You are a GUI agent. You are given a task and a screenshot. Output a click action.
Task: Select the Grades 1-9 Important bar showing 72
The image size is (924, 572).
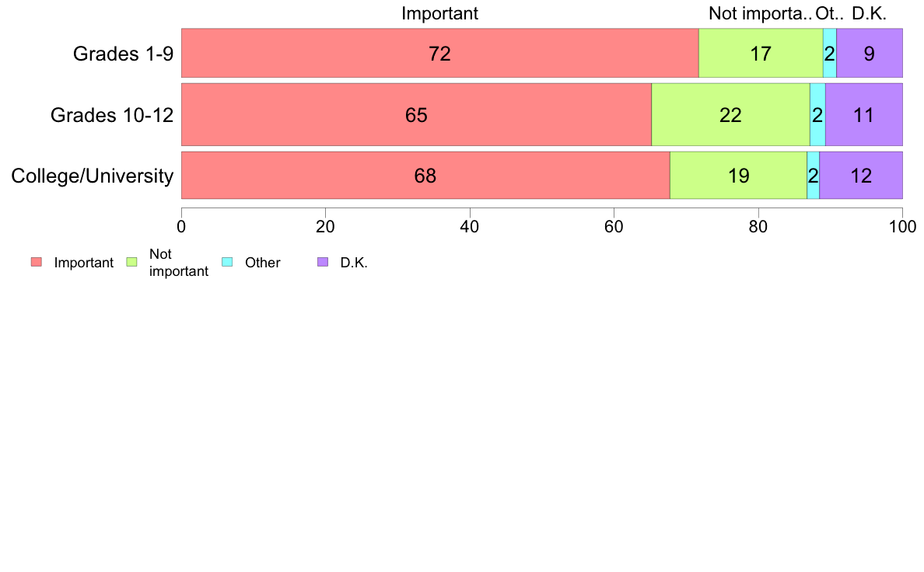[x=440, y=53]
